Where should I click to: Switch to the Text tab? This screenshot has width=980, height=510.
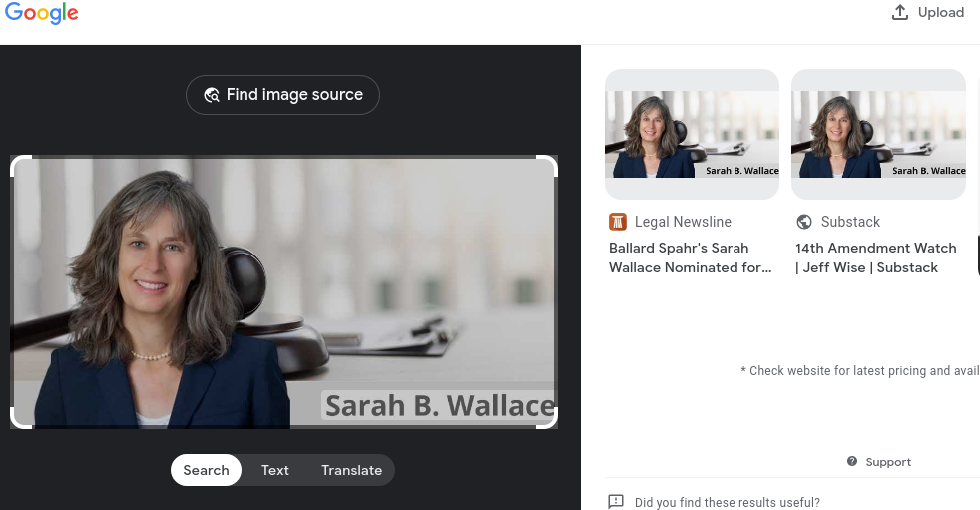275,470
